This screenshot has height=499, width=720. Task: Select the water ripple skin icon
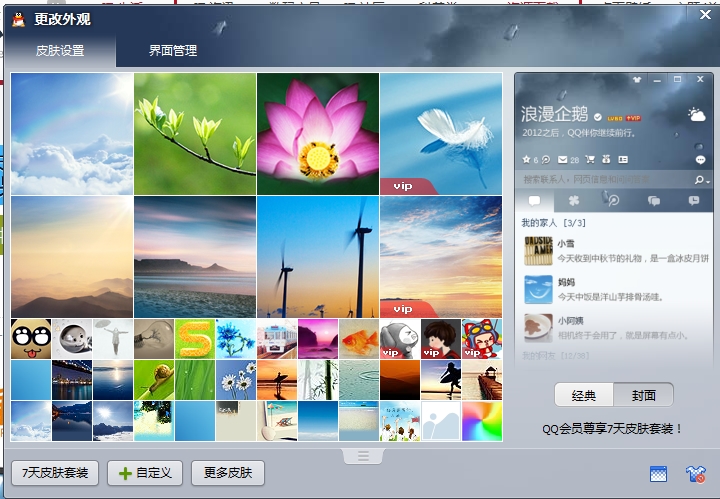359,380
